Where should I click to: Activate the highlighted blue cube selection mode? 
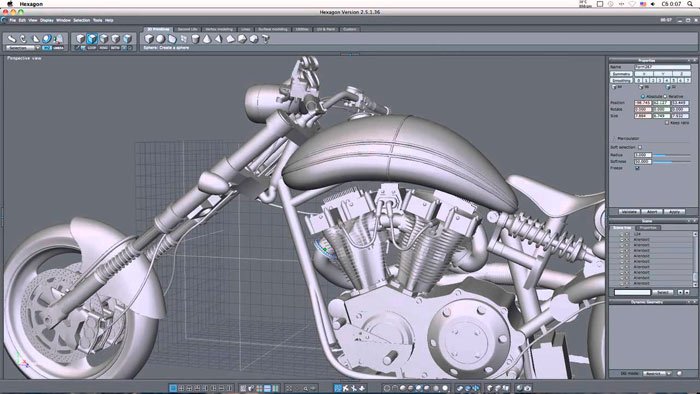point(92,39)
